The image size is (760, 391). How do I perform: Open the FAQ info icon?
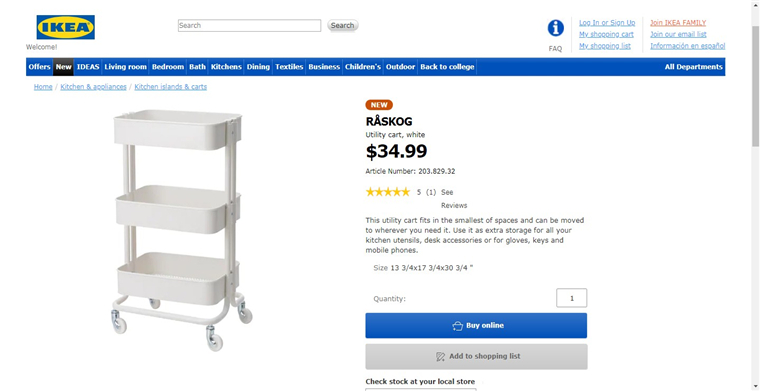tap(555, 28)
